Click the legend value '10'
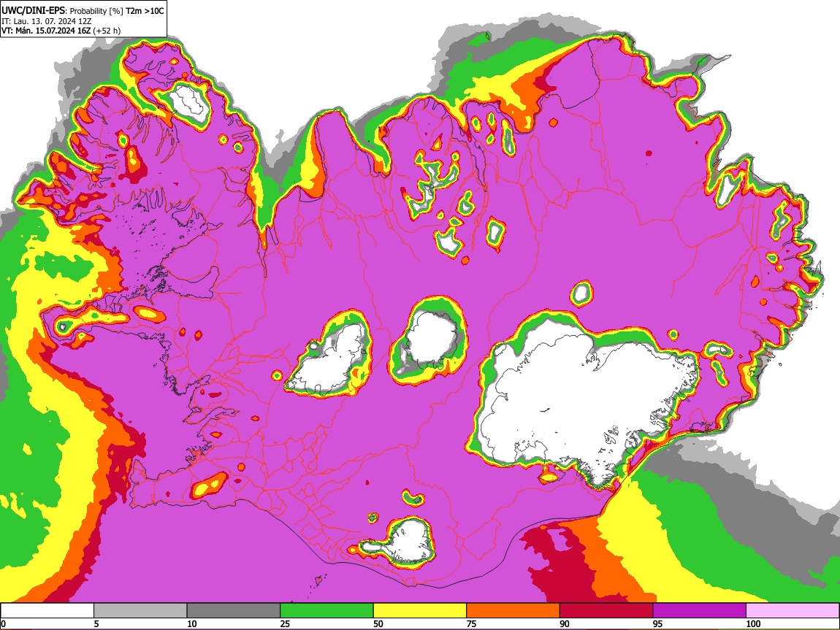This screenshot has width=840, height=630. (x=192, y=623)
